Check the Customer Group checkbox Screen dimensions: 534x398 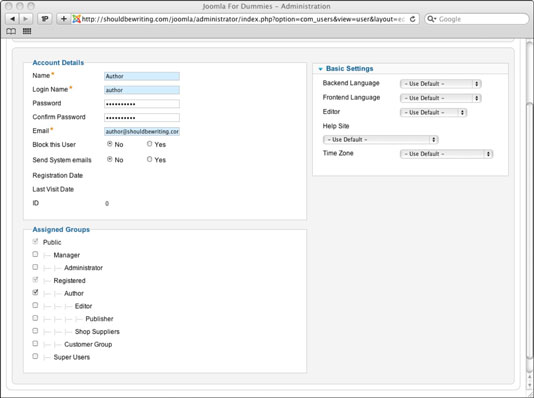click(35, 344)
